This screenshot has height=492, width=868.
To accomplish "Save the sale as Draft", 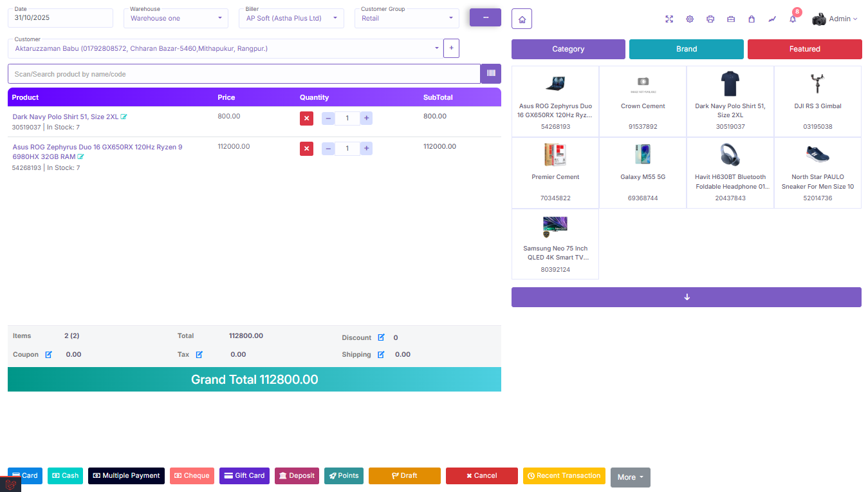I will coord(404,476).
